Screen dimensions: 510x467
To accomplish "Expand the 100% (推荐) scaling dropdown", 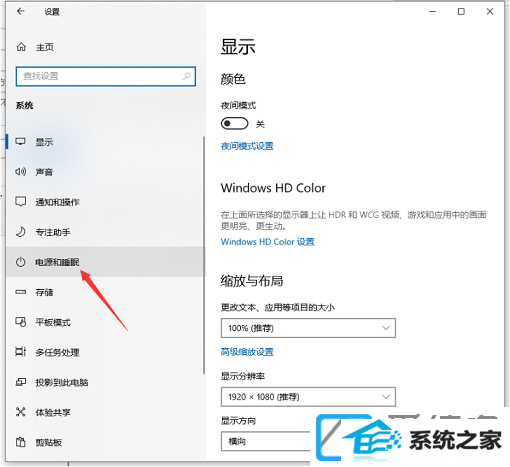I will (x=308, y=328).
